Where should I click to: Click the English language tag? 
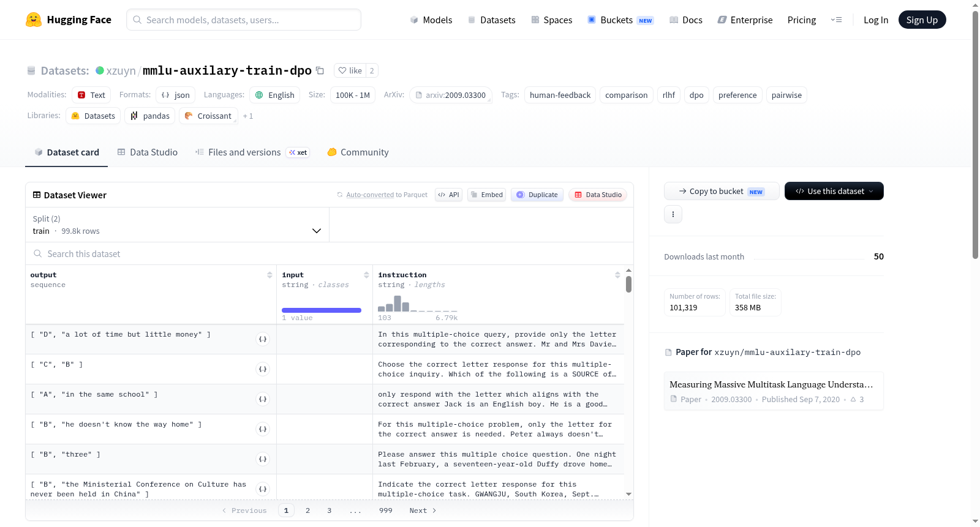pos(274,95)
